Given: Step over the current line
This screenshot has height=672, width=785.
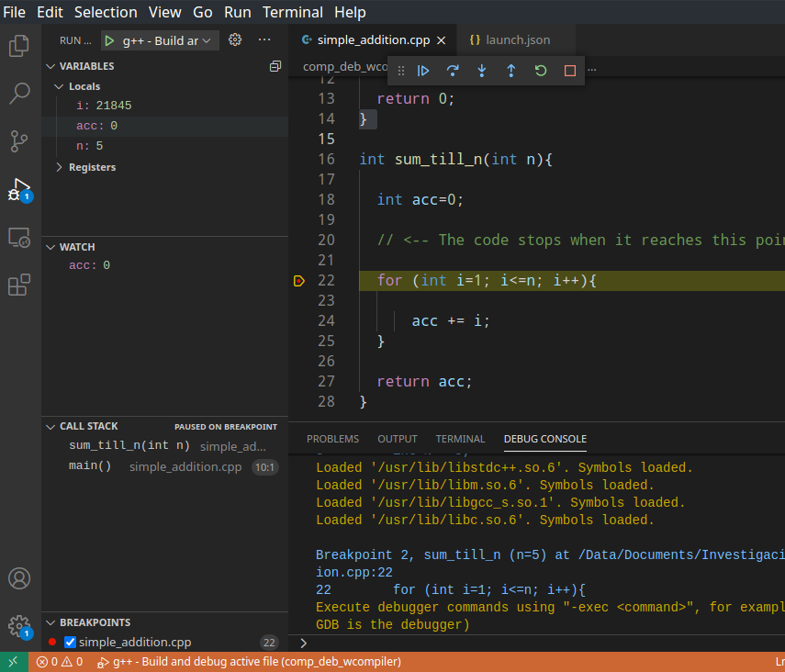Looking at the screenshot, I should [453, 71].
